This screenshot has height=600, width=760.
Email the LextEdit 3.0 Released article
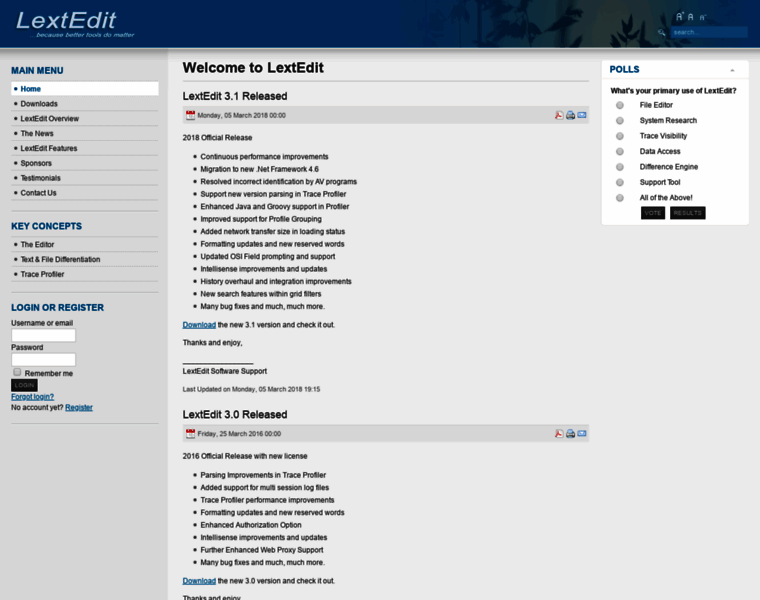582,433
